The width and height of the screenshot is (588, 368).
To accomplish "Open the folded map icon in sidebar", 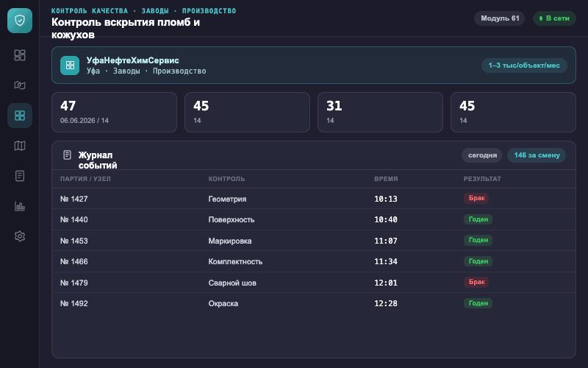I will click(20, 146).
